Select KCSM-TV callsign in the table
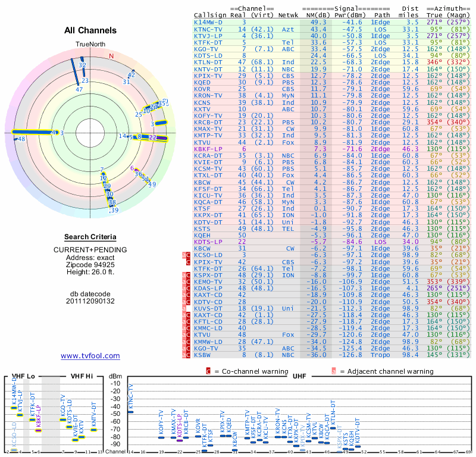The width and height of the screenshot is (476, 457). (x=208, y=169)
